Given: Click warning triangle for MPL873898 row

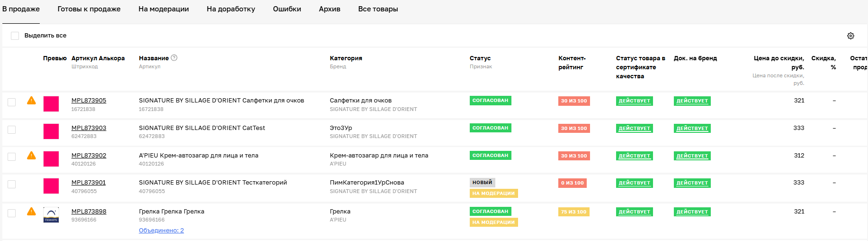Looking at the screenshot, I should click(31, 211).
